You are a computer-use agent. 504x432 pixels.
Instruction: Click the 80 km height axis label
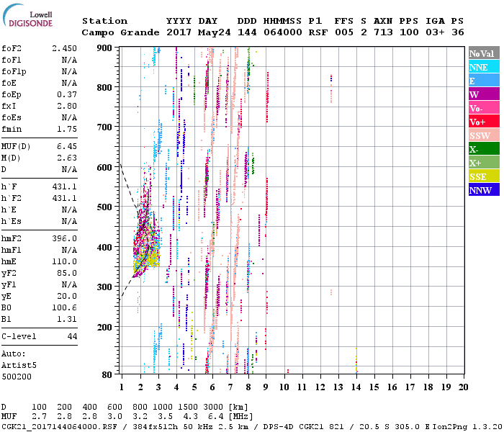pos(107,374)
